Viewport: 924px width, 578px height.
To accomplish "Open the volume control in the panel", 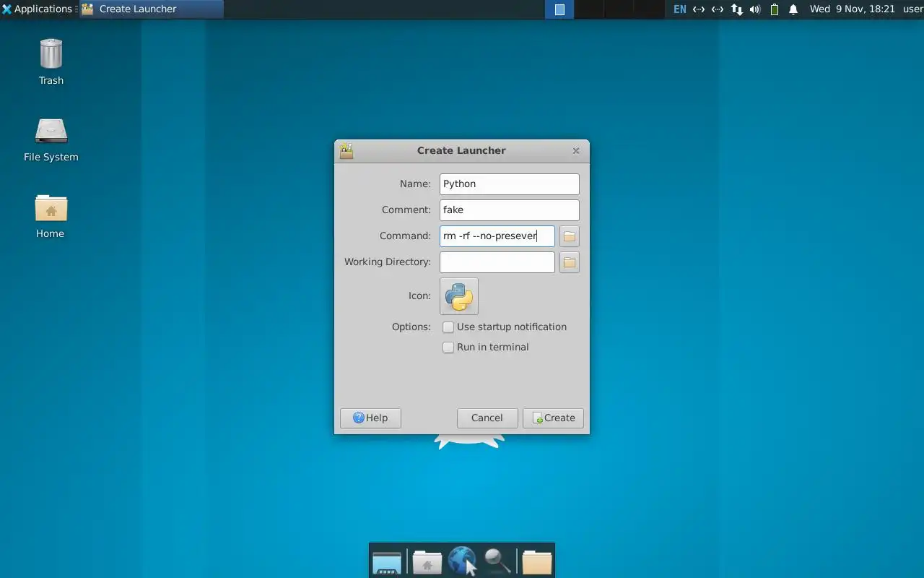I will [755, 9].
